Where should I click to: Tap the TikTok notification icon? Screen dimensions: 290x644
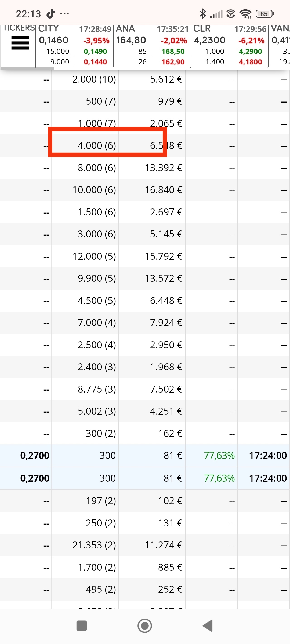click(51, 13)
